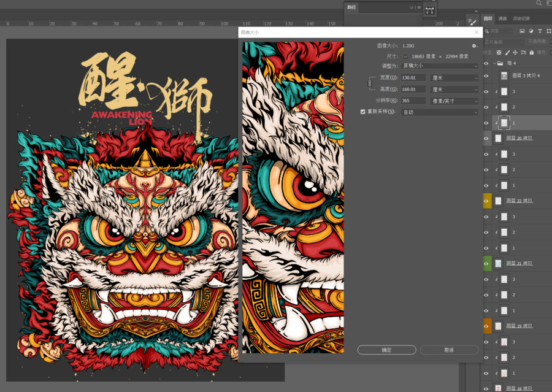Viewport: 552px width, 392px height.
Task: Click the lock transparent pixels icon
Action: tap(499, 53)
